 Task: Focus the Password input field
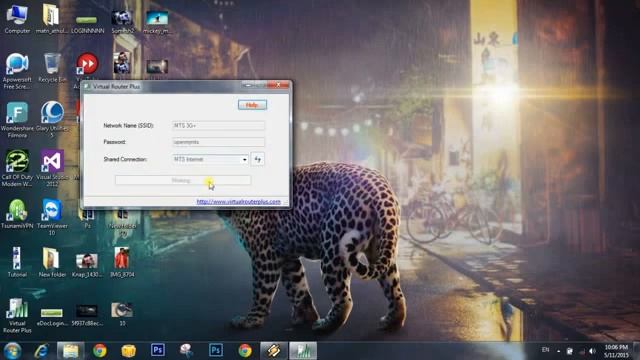click(218, 142)
